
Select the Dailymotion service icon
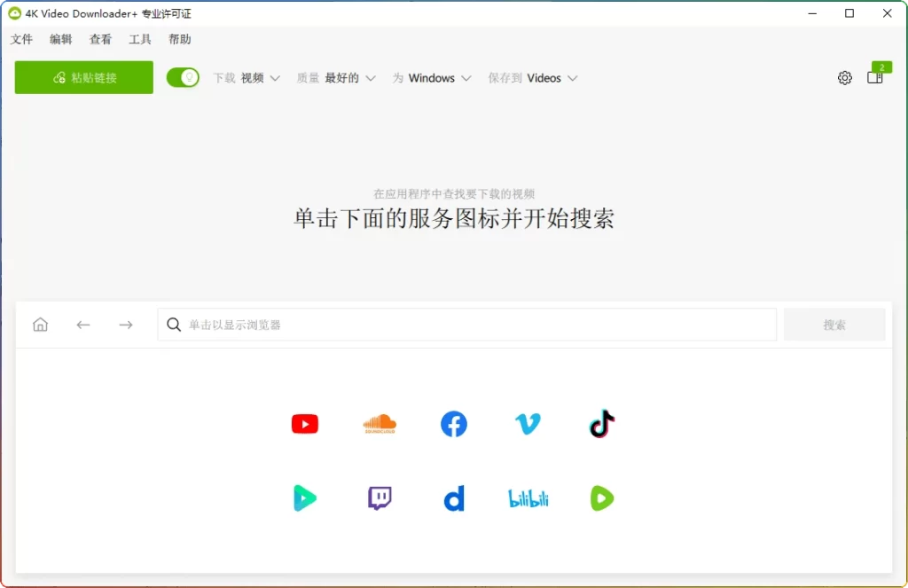tap(454, 498)
